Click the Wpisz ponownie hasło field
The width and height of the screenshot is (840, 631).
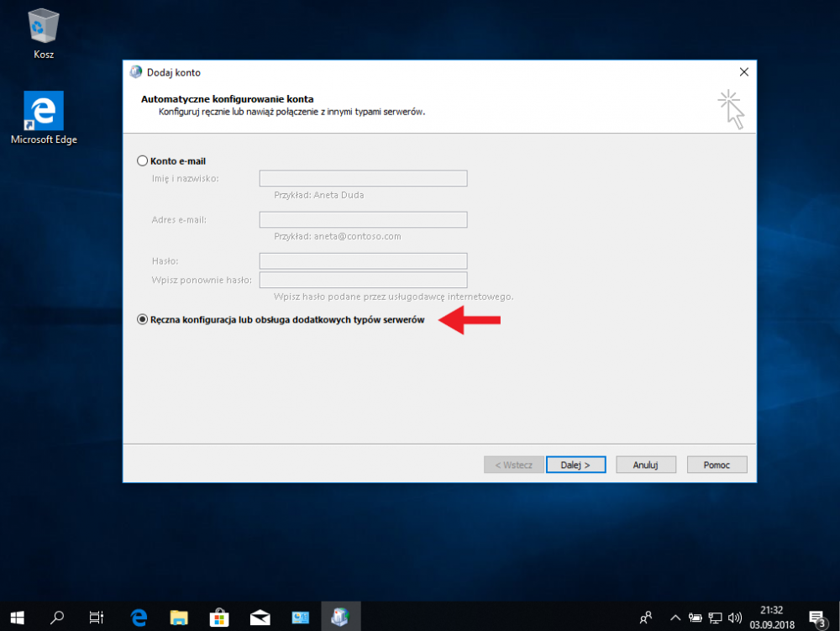pyautogui.click(x=363, y=280)
